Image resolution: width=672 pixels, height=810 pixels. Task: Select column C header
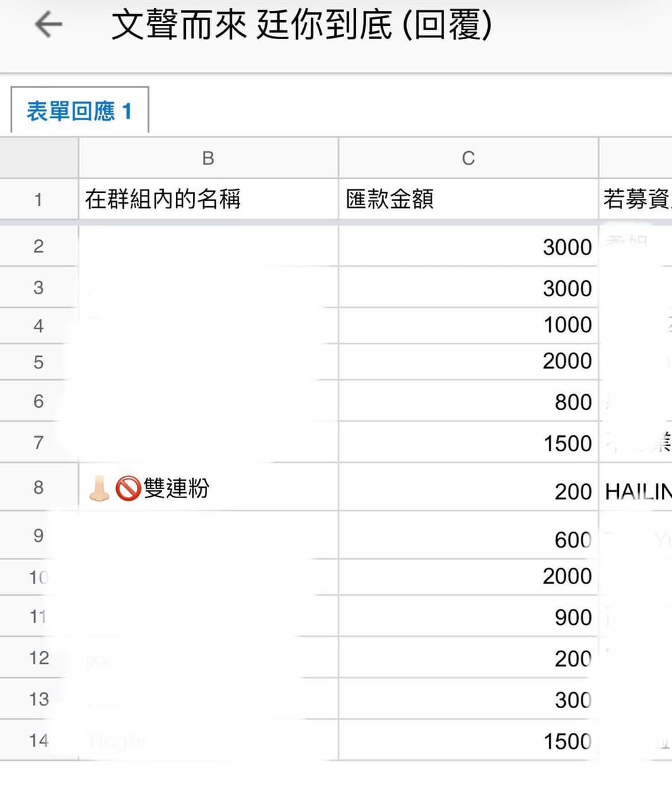pos(468,158)
